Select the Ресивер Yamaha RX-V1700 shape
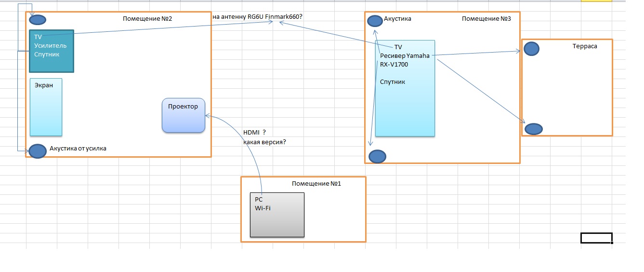 (x=405, y=88)
